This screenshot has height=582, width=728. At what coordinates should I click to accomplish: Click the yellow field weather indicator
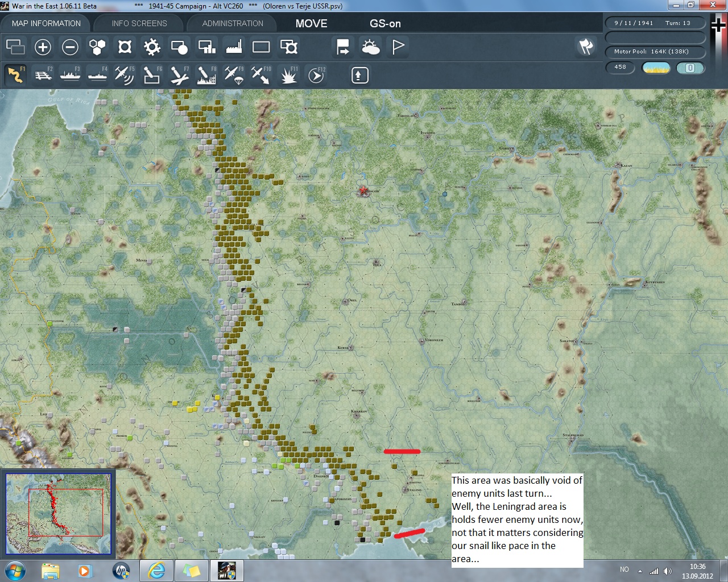click(x=656, y=68)
